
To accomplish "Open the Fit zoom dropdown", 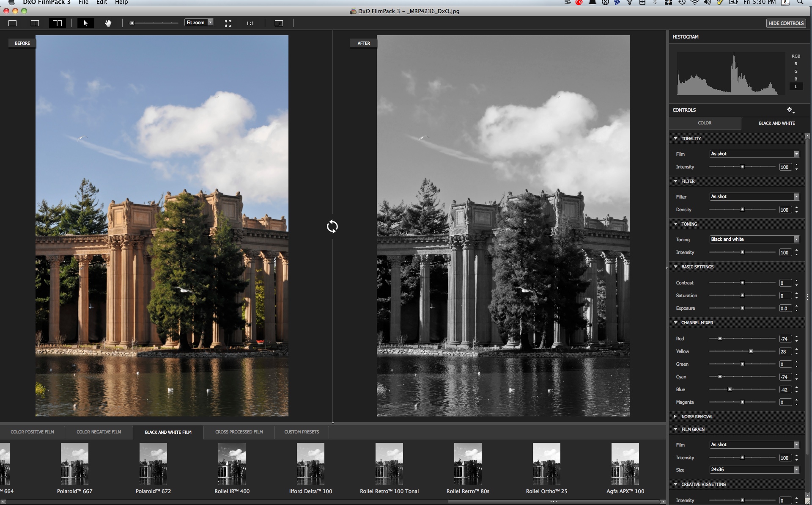I will tap(210, 22).
